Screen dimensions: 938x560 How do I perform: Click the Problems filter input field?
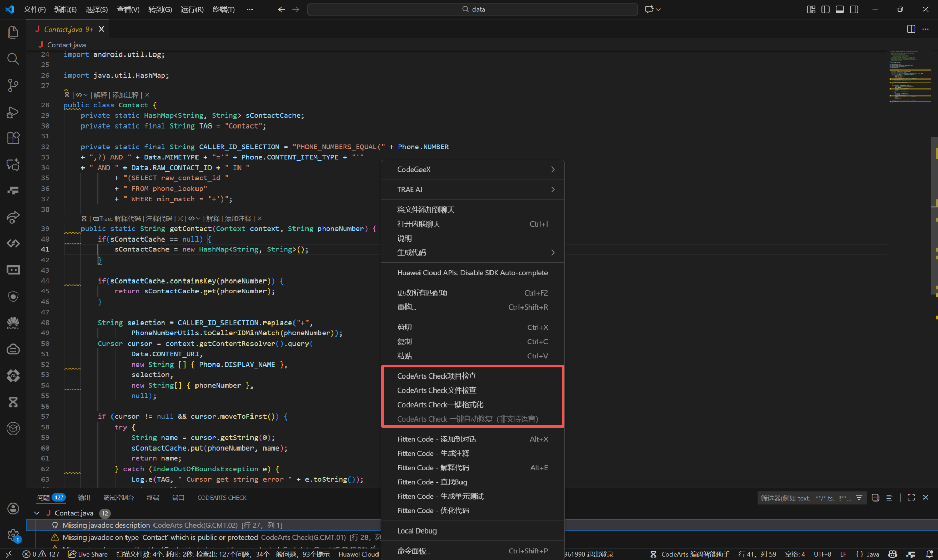tap(806, 498)
